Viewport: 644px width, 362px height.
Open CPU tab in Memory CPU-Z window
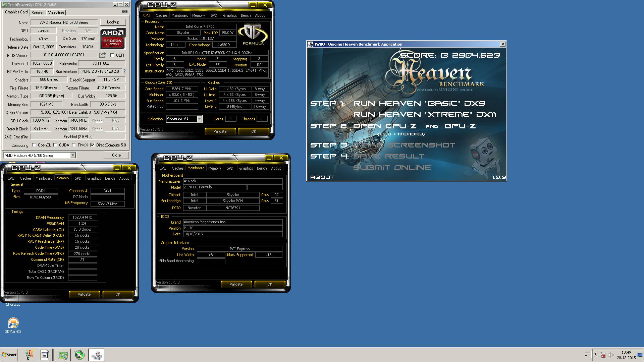[x=11, y=178]
